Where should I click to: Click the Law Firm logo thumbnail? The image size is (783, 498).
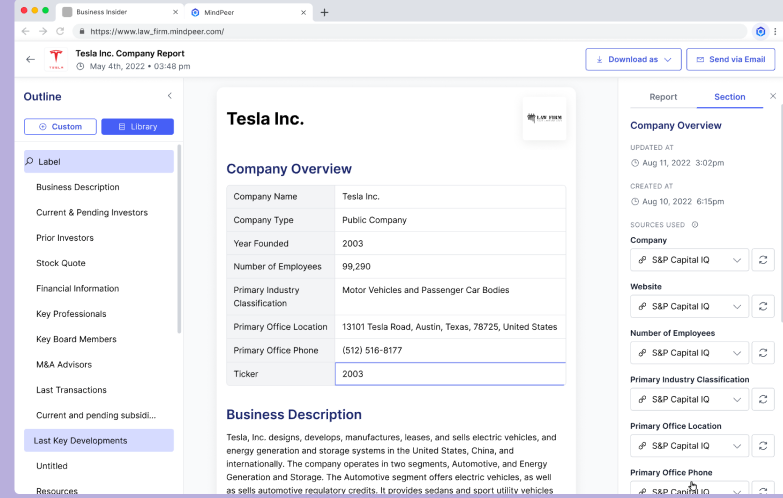coord(544,118)
